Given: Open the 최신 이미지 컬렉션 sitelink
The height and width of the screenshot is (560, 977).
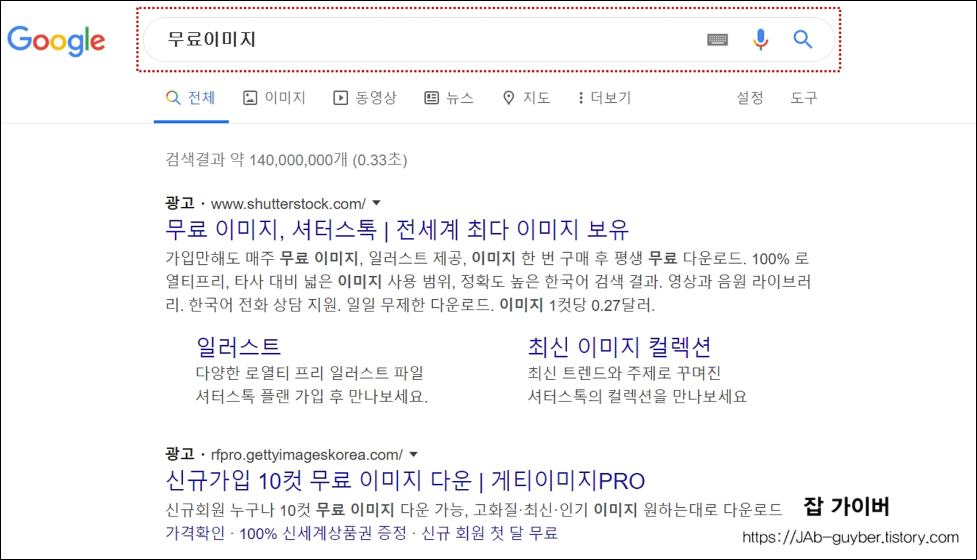Looking at the screenshot, I should 620,346.
